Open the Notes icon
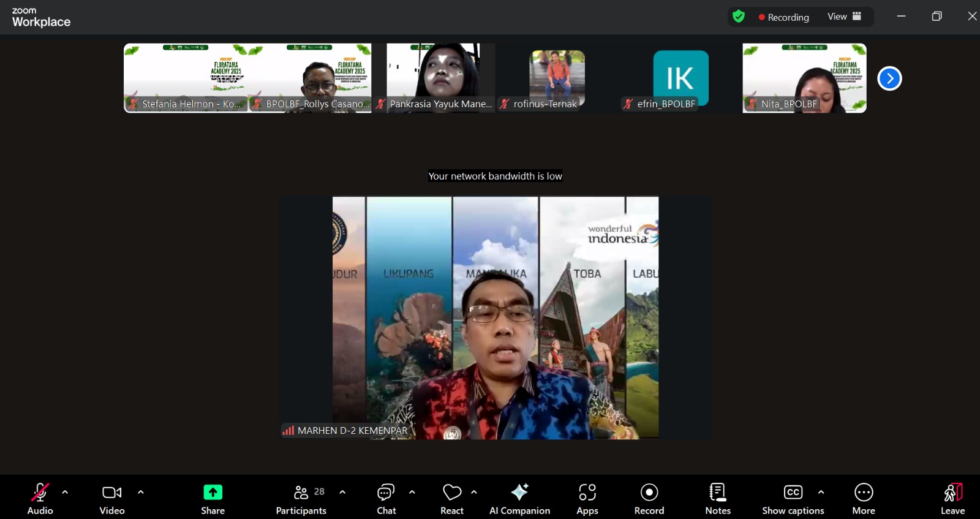This screenshot has width=980, height=519. point(717,492)
